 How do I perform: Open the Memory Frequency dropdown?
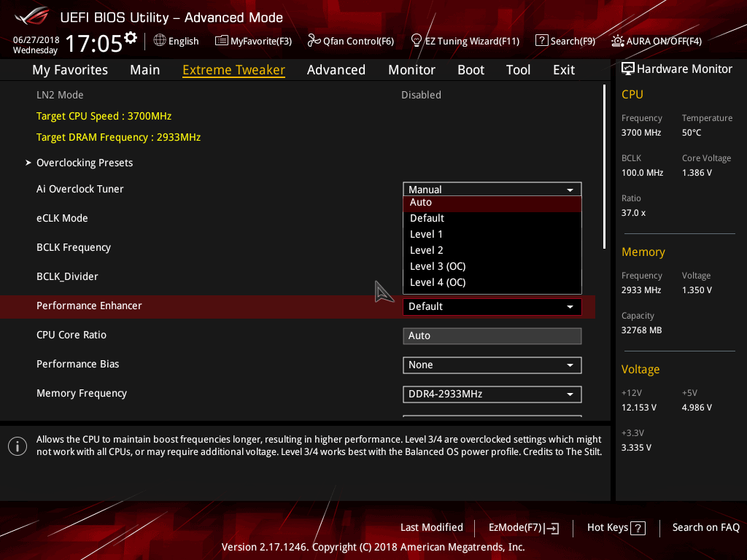tap(492, 394)
